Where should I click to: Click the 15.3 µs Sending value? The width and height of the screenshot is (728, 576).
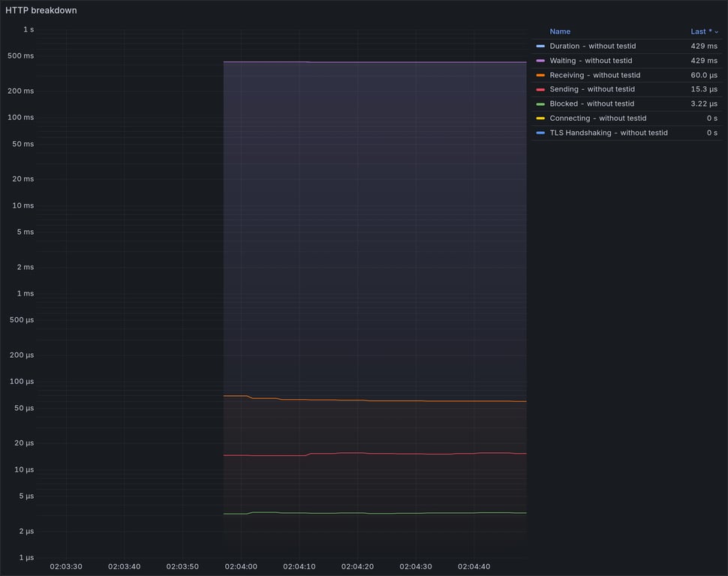coord(704,89)
